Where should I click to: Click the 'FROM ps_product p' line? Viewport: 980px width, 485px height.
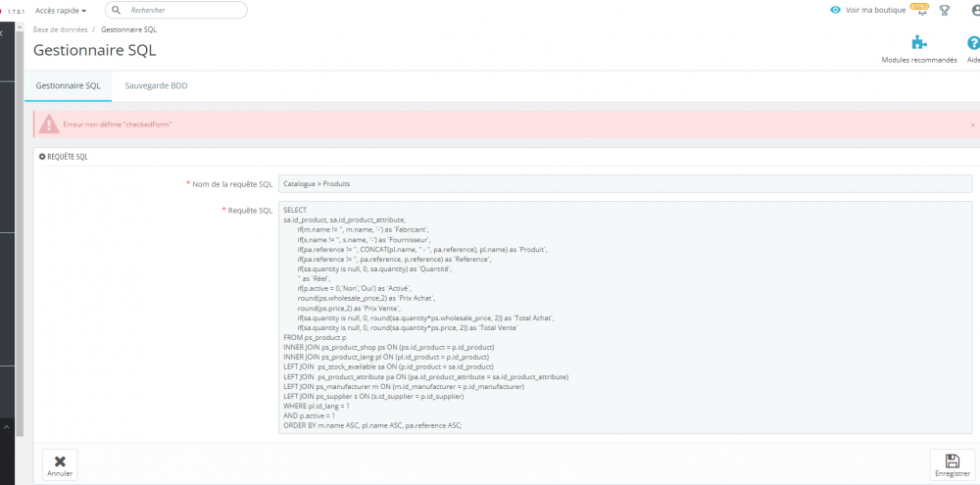point(315,337)
